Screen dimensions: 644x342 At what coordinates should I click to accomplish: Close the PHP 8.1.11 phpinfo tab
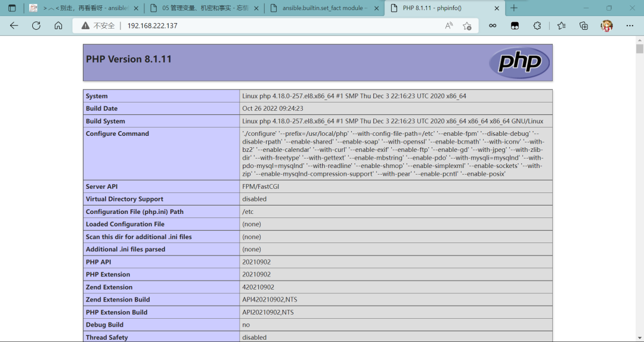(x=496, y=8)
